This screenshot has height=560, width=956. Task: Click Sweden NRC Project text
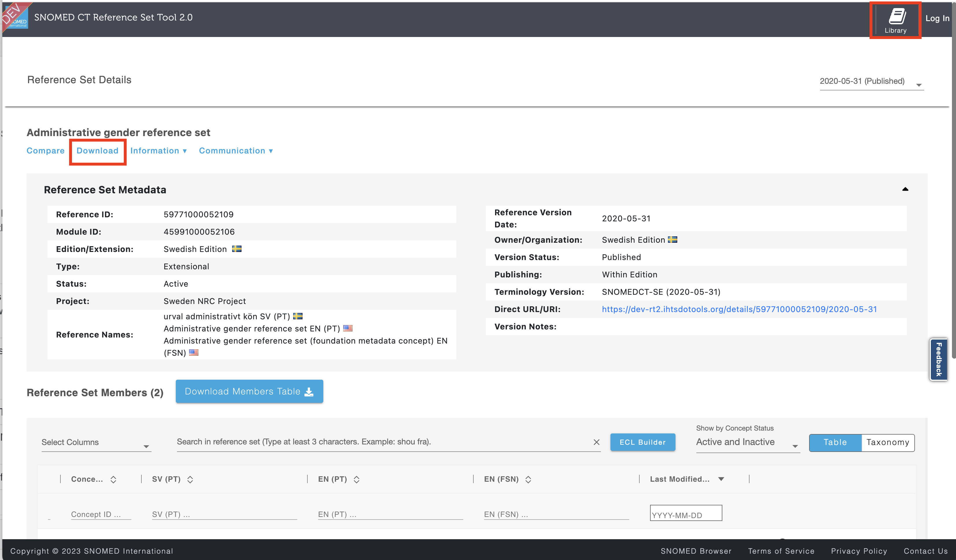pos(204,301)
